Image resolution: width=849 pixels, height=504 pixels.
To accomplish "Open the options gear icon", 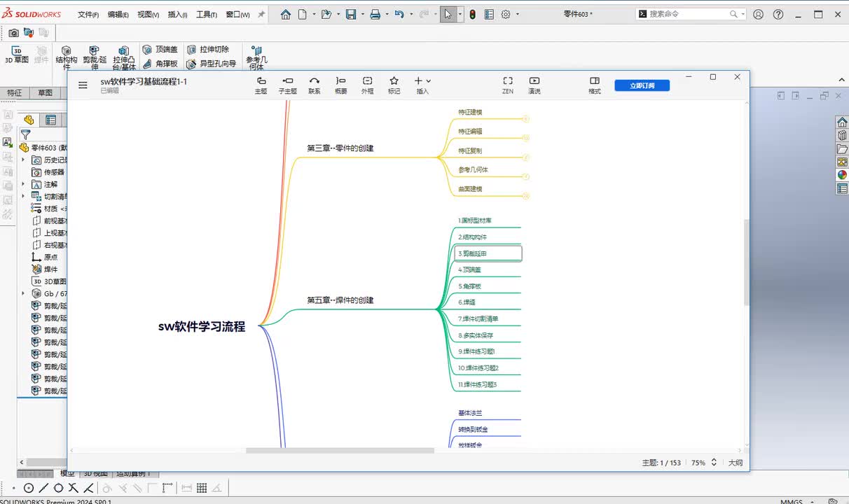I will (506, 14).
